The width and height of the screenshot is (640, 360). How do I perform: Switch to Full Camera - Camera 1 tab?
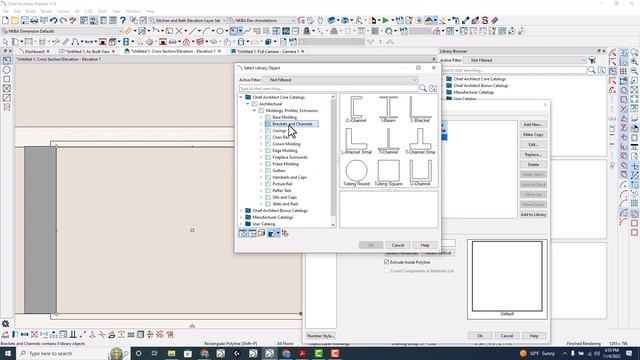(267, 51)
